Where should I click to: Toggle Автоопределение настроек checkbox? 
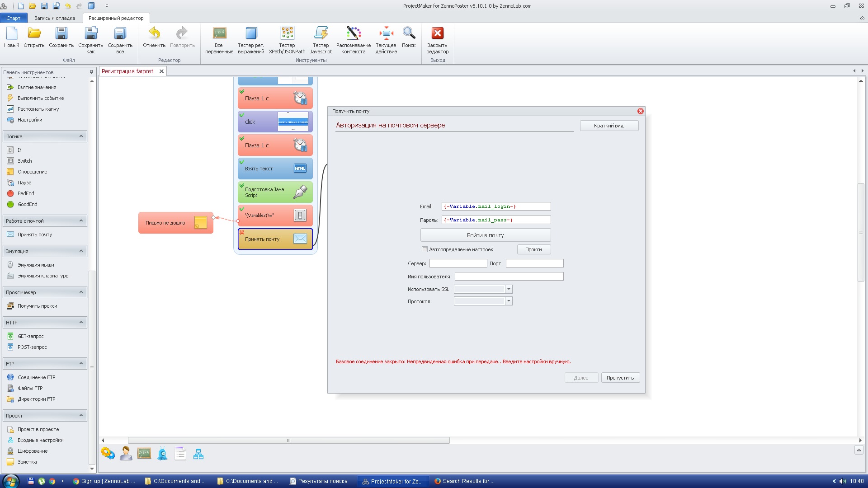click(x=425, y=249)
